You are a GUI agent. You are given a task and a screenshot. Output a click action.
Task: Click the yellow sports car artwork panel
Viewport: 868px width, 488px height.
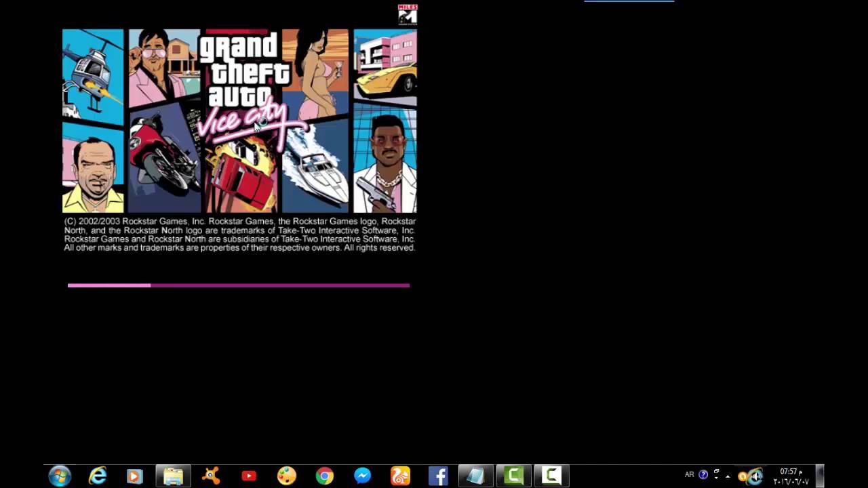click(x=385, y=66)
